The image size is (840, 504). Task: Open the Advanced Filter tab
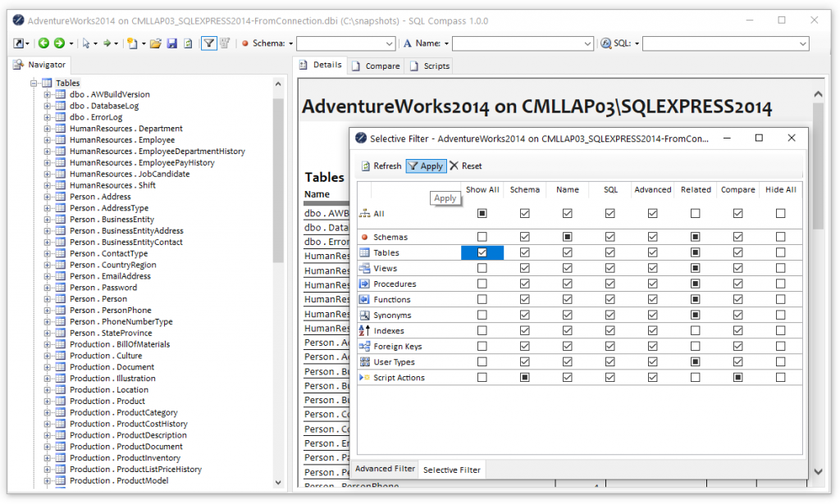coord(384,469)
